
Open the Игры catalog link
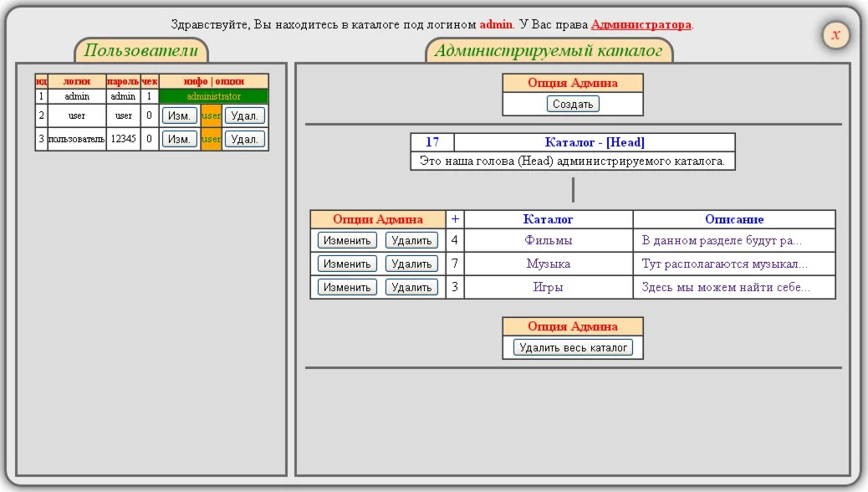(549, 287)
